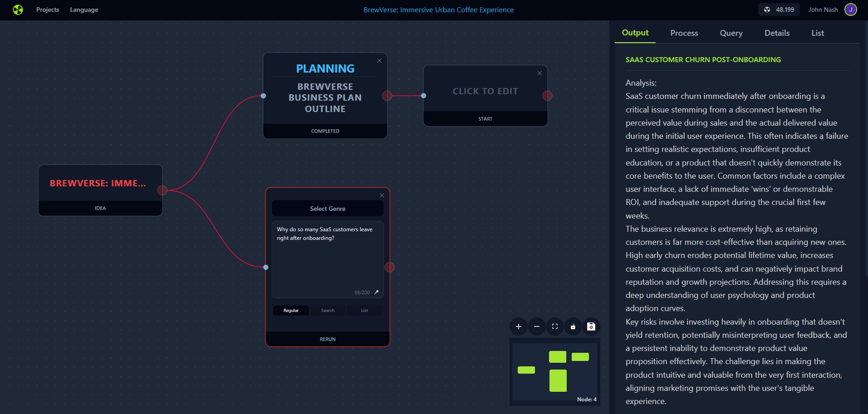Switch to the Process tab
Screen dimensions: 868x414
(x=684, y=33)
